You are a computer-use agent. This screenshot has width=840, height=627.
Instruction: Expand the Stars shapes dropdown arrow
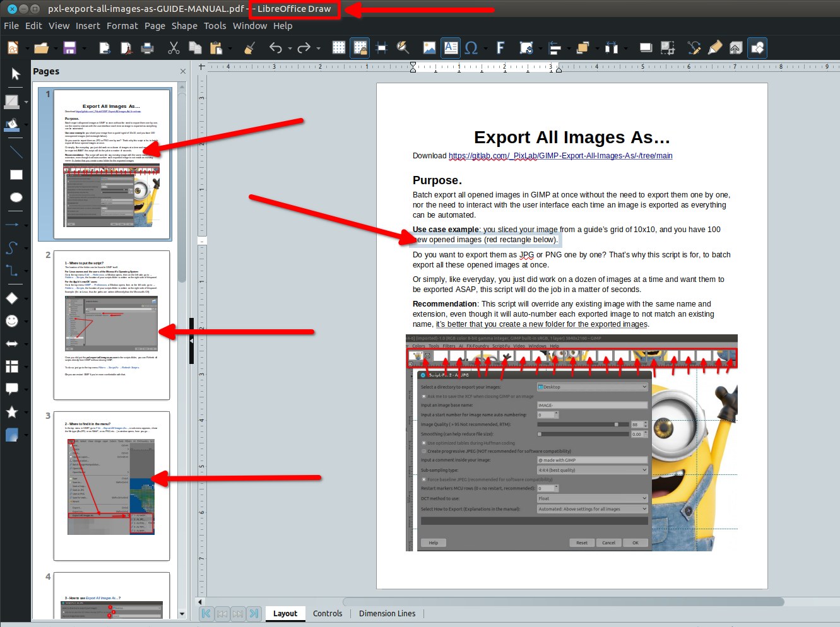click(x=26, y=413)
